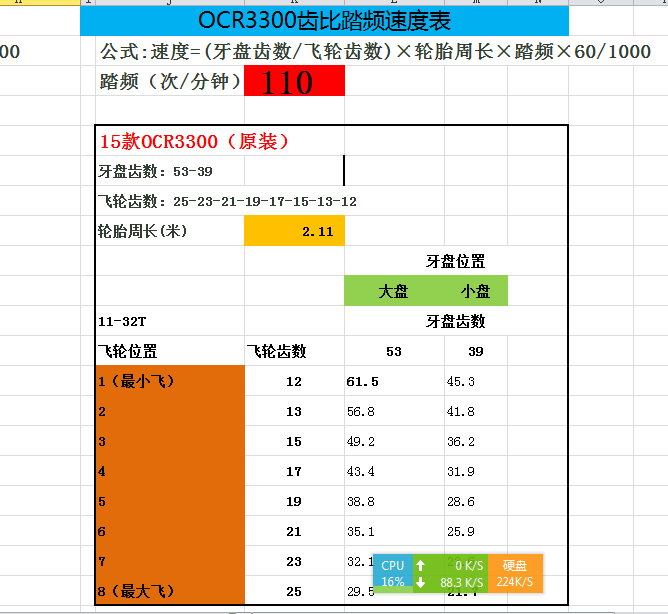Select the cell 牙盘齿数: 53-39

[x=155, y=172]
